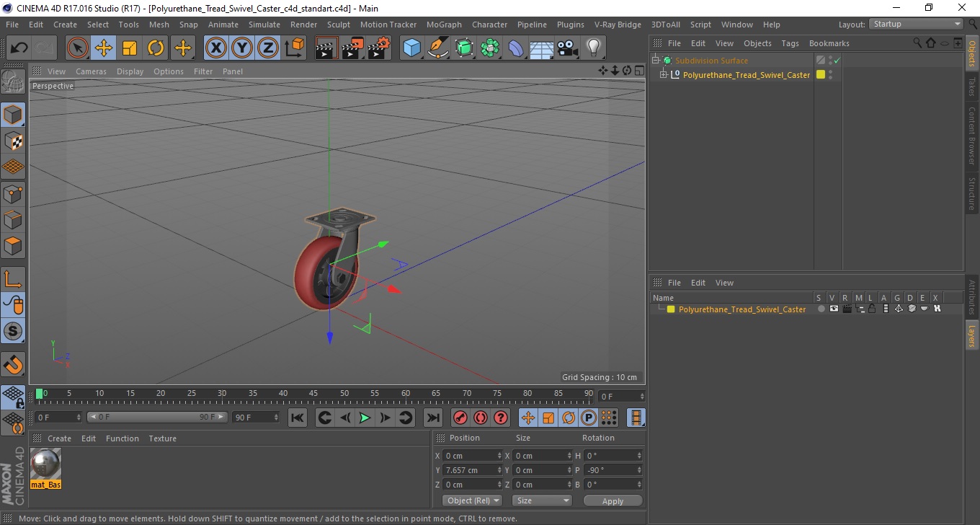Collapse the Subdivision Surface hierarchy
Viewport: 980px width, 525px height.
pos(656,61)
